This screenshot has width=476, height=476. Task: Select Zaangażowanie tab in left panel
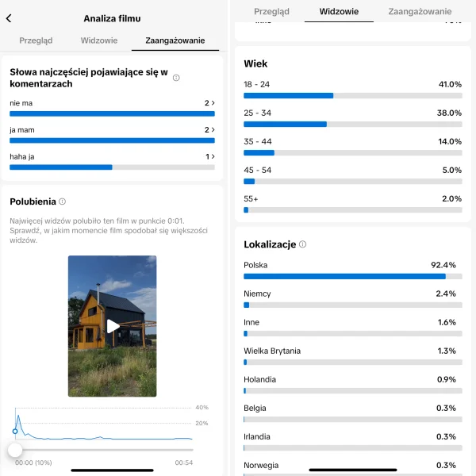(175, 40)
